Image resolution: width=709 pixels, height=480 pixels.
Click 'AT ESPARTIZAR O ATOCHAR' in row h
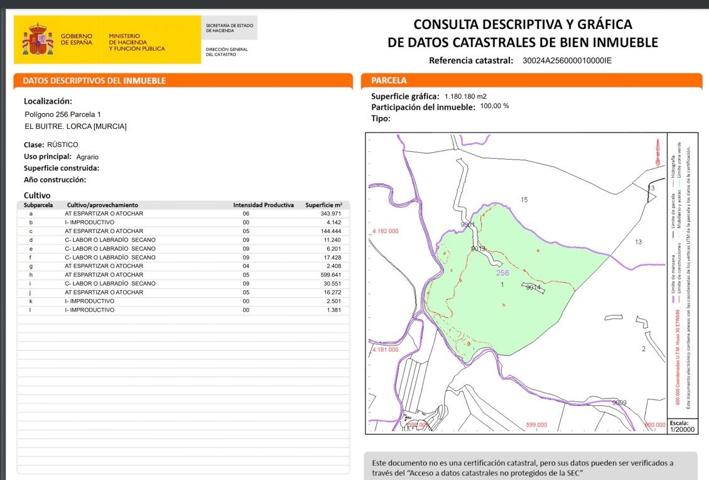coord(104,275)
